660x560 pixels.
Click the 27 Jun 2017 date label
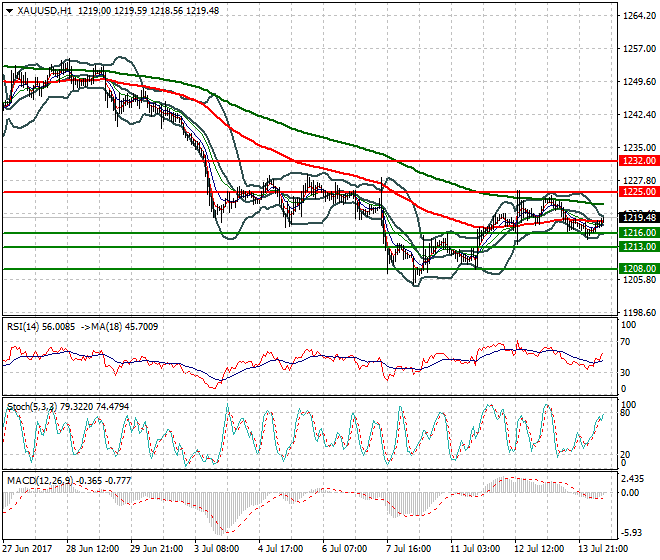click(x=27, y=549)
